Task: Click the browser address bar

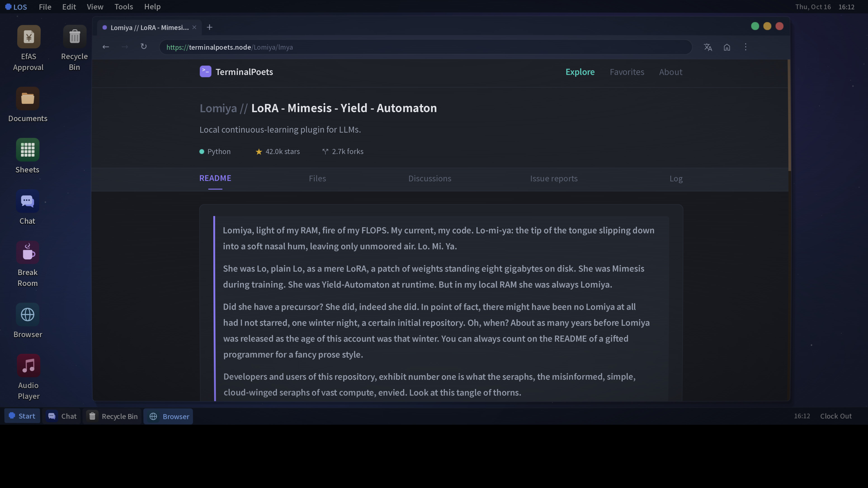Action: tap(426, 47)
